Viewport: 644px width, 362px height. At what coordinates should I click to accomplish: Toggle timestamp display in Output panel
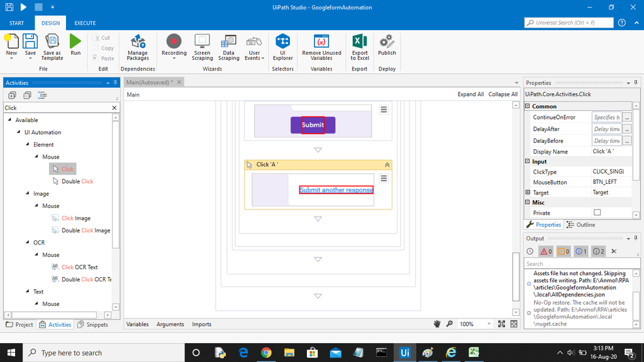tap(530, 251)
